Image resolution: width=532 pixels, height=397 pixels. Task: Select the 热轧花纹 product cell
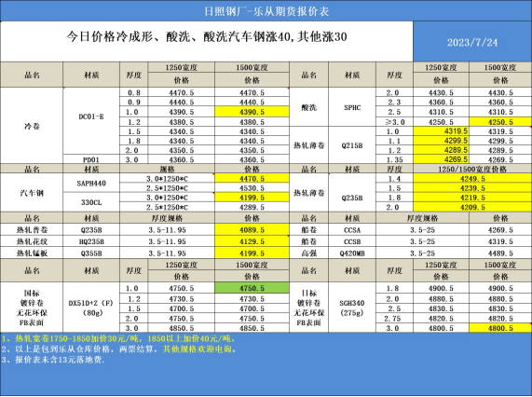click(x=32, y=241)
